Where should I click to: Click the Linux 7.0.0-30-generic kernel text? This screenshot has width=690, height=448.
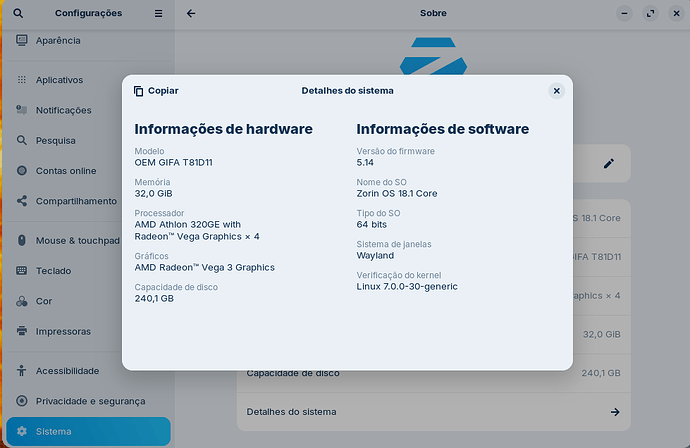click(x=407, y=286)
